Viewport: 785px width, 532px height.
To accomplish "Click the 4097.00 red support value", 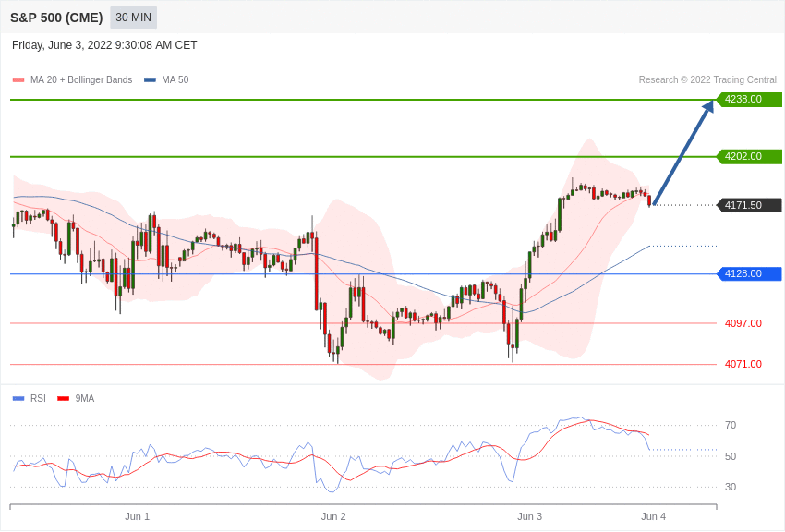I will coord(743,323).
